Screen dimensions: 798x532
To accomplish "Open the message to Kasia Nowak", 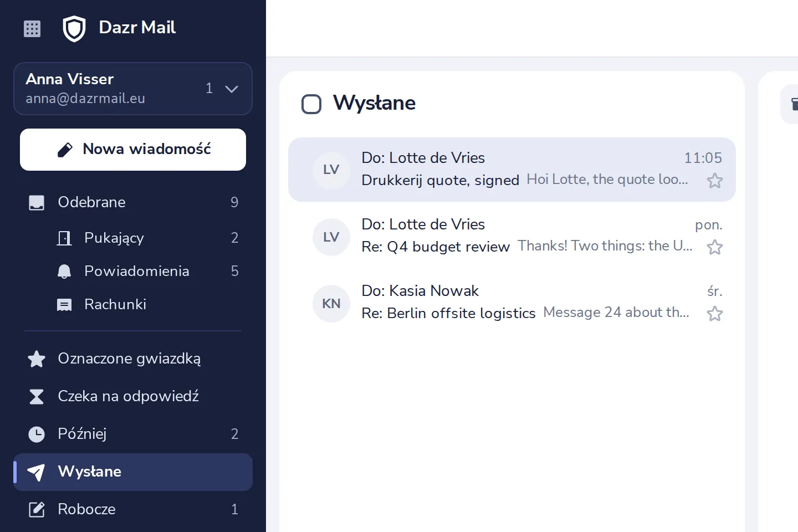I will click(x=512, y=303).
